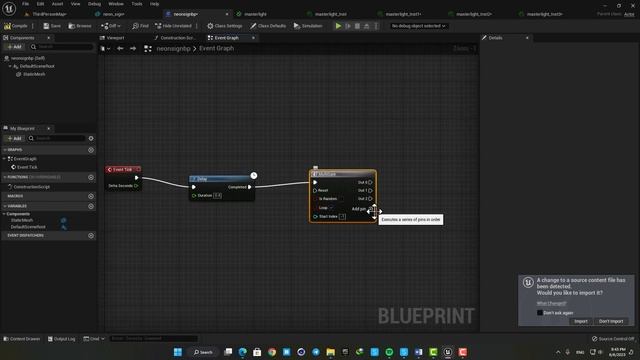Check the Don't ask again checkbox
This screenshot has height=360, width=640.
(x=540, y=313)
